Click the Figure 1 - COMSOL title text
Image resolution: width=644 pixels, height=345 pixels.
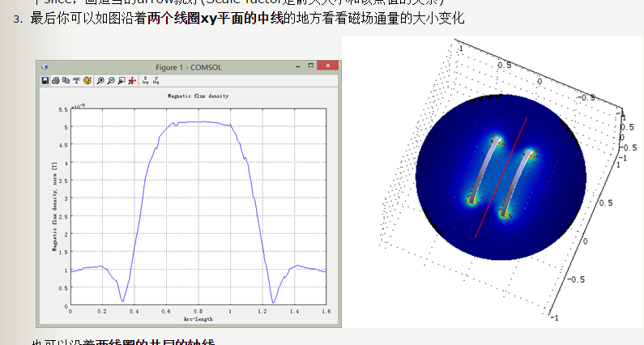pos(189,67)
